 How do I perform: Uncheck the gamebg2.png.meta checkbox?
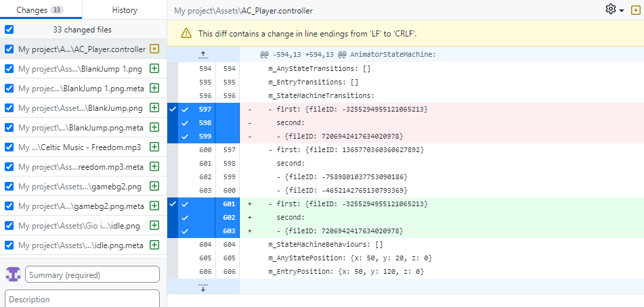9,206
